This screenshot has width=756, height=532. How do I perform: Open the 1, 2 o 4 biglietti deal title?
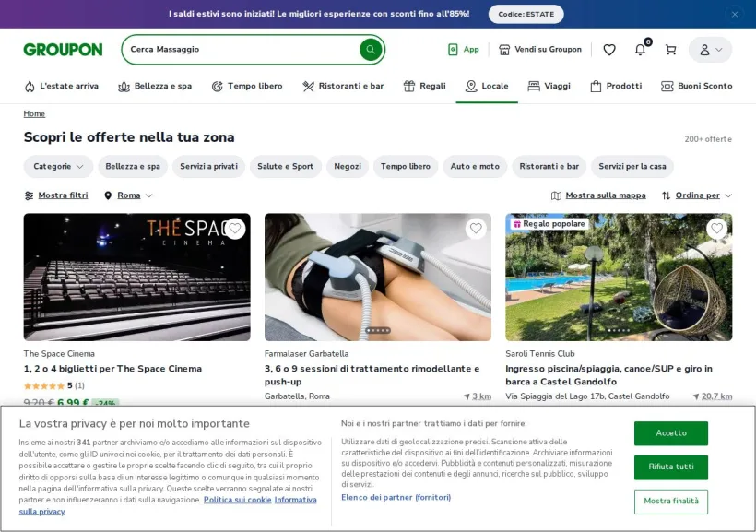click(112, 369)
